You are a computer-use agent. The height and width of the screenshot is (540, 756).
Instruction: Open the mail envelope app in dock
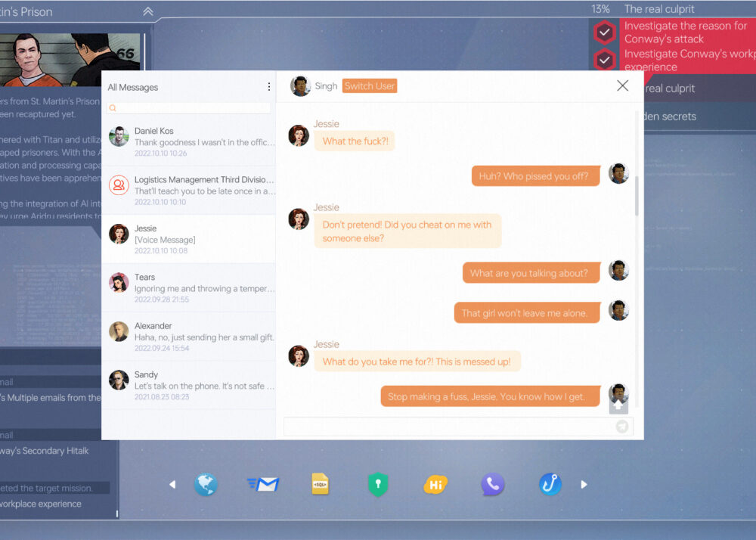click(x=264, y=484)
